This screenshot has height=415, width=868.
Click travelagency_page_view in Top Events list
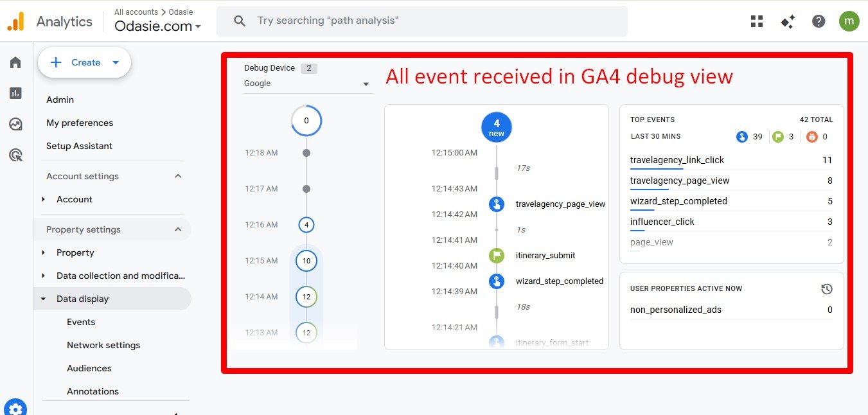(x=680, y=181)
